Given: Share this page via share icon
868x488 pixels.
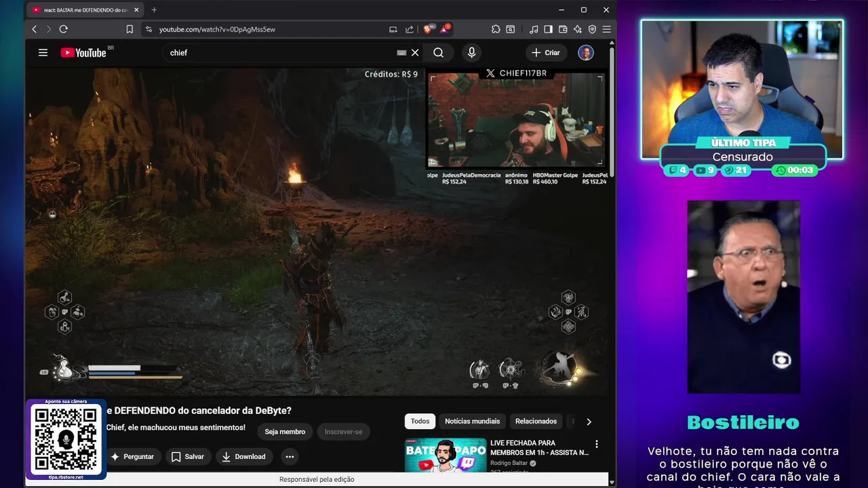Looking at the screenshot, I should pos(410,29).
